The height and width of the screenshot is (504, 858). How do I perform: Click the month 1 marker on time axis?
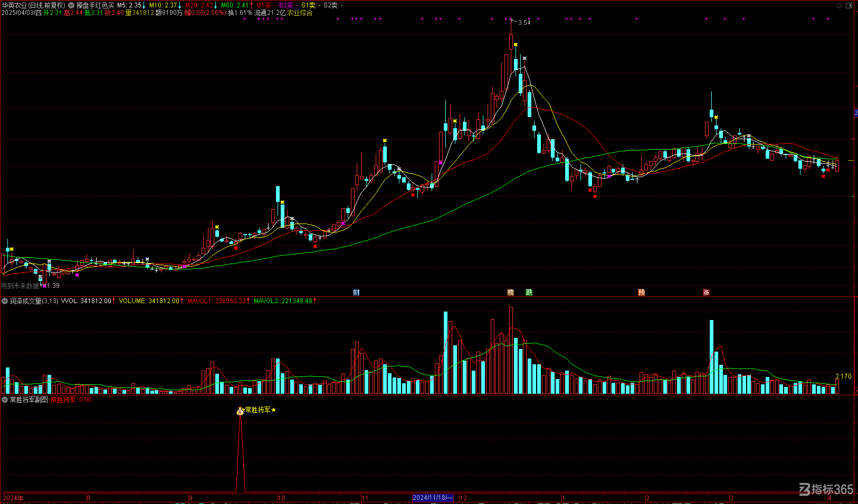(x=563, y=498)
